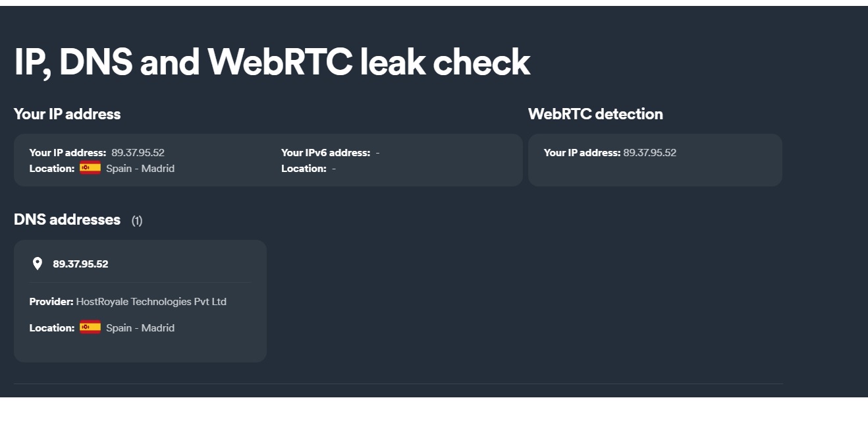This screenshot has width=868, height=427.
Task: Click the 'Your IPv6 address' label
Action: tap(326, 152)
